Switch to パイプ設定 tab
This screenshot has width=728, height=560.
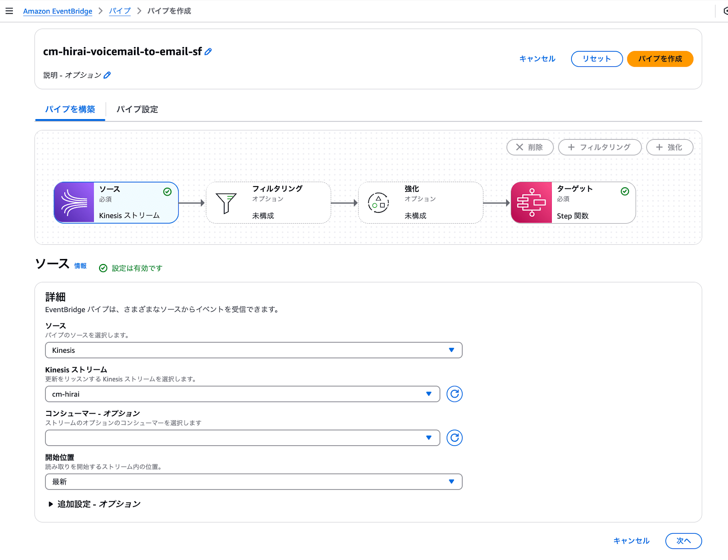[x=137, y=109]
